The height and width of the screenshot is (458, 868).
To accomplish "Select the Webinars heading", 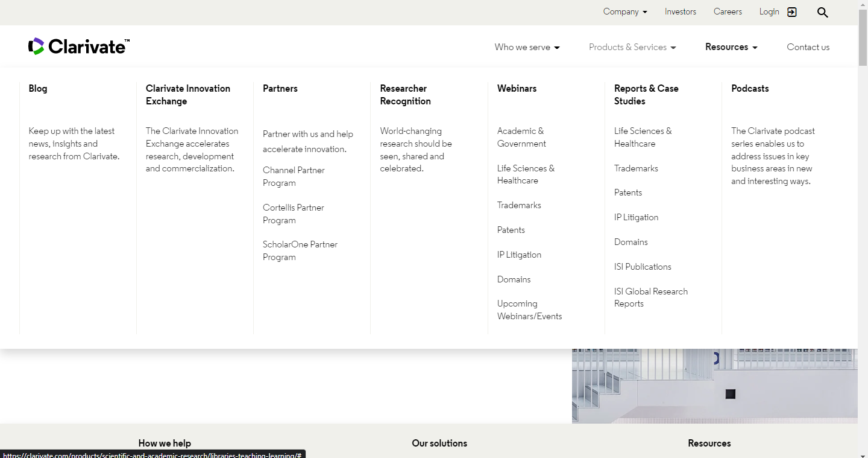I will 517,88.
